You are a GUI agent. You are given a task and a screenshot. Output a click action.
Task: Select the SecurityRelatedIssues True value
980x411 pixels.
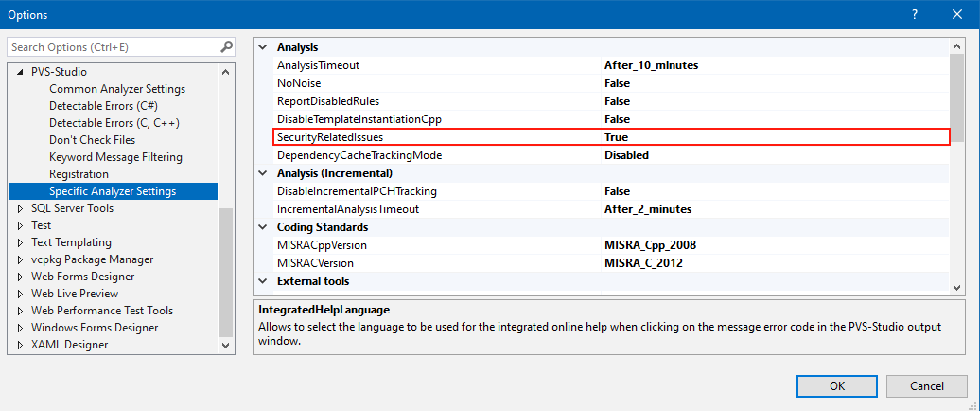pyautogui.click(x=616, y=137)
